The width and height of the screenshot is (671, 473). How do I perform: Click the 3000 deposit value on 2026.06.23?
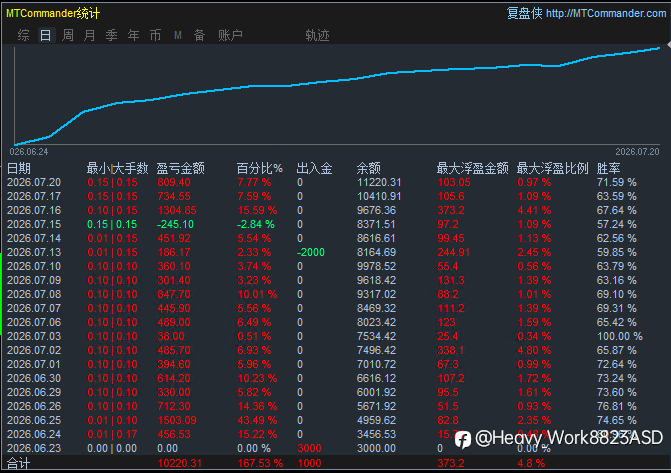309,449
